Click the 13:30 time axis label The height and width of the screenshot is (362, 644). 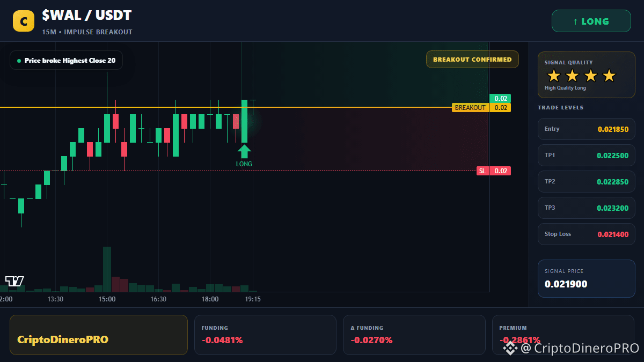(55, 299)
